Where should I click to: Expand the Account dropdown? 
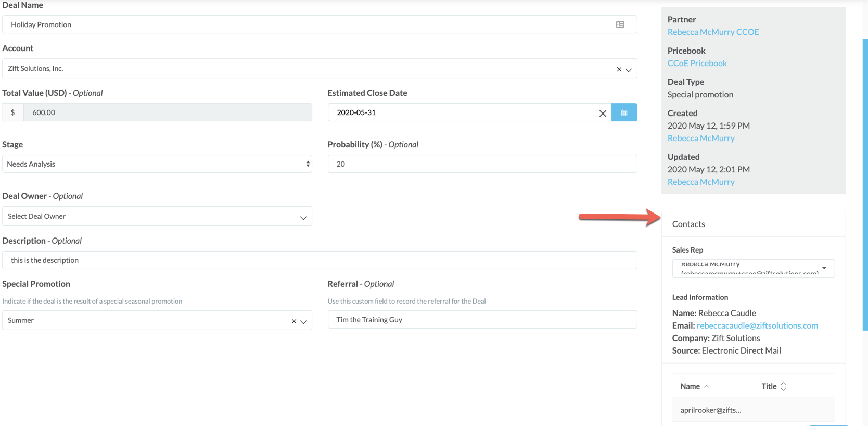point(629,70)
